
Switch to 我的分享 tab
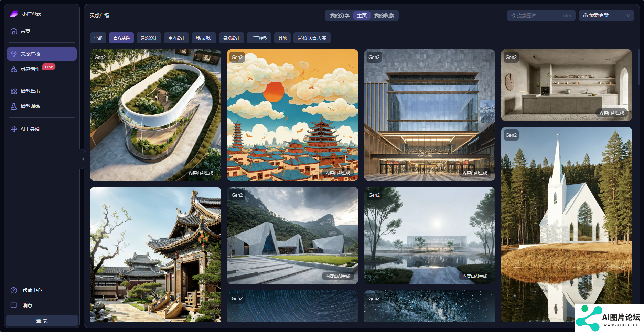point(340,15)
